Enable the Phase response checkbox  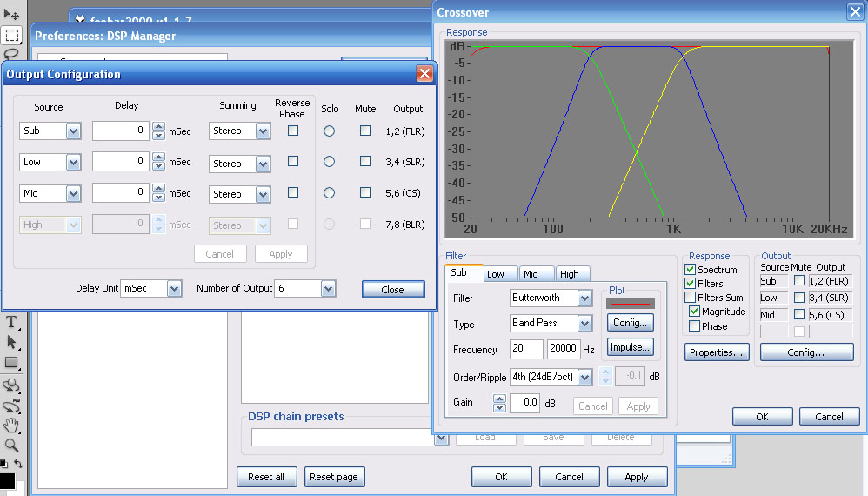click(x=694, y=326)
